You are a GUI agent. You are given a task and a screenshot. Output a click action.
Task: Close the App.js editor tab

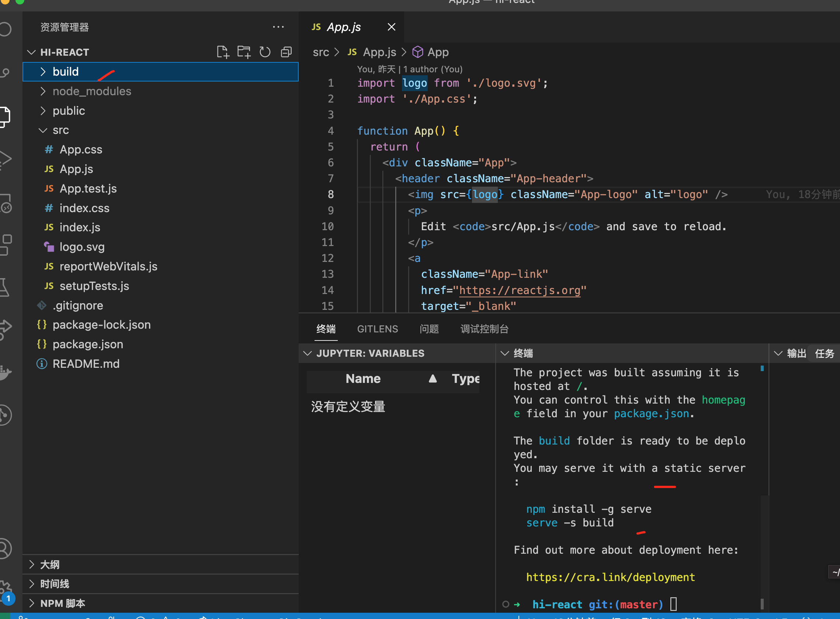[391, 27]
